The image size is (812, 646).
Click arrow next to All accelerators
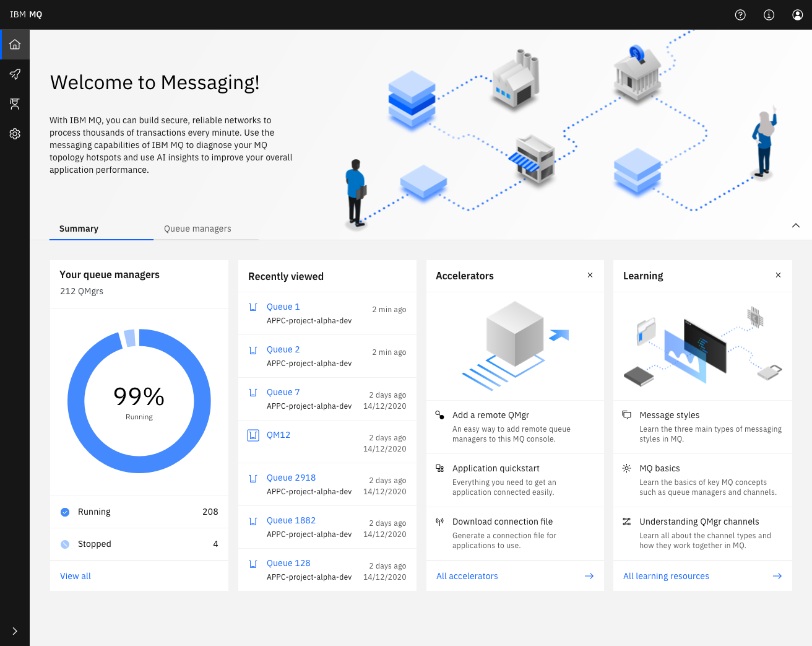pyautogui.click(x=589, y=576)
